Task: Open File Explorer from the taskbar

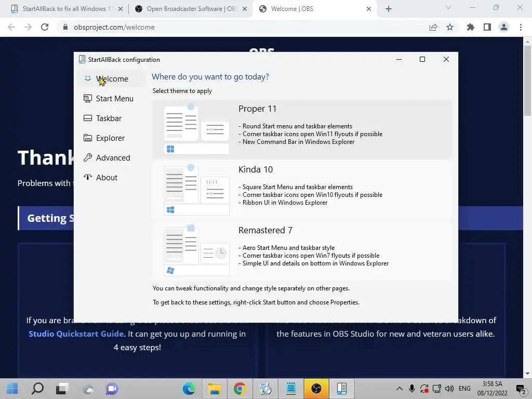Action: click(215, 389)
